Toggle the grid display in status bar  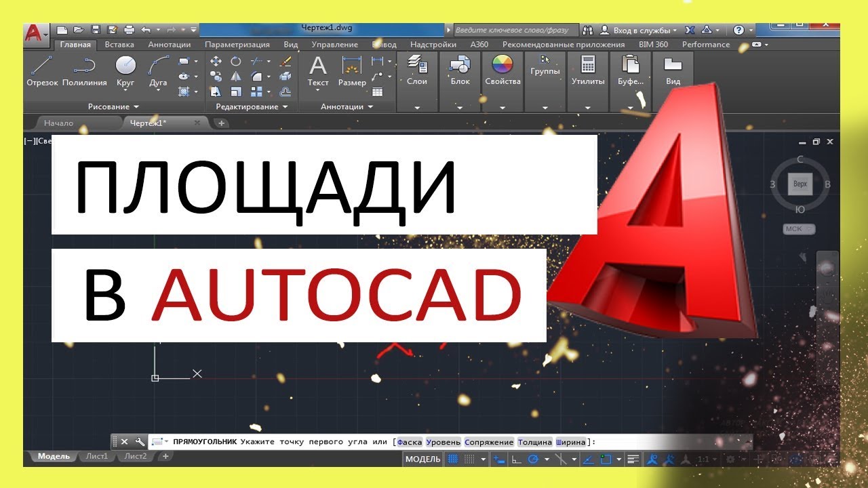click(x=452, y=459)
